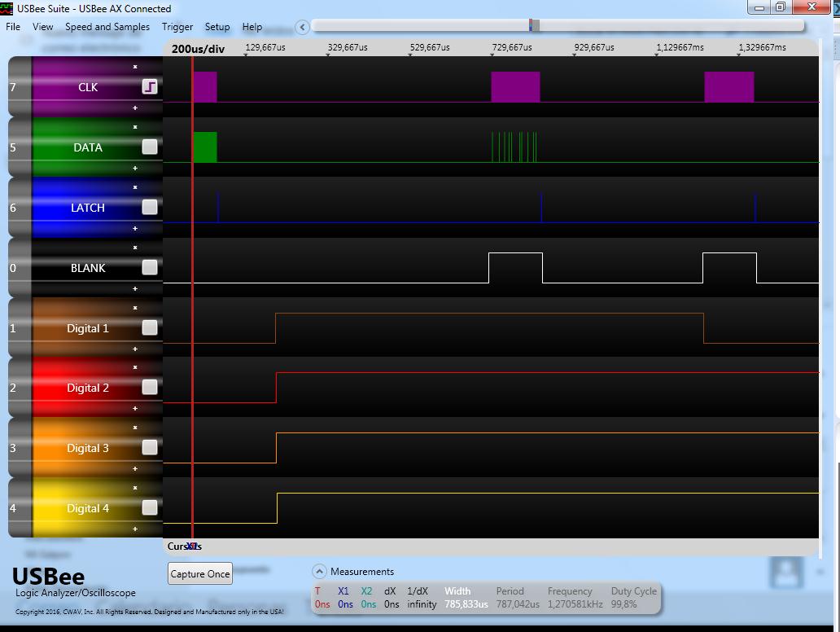The height and width of the screenshot is (632, 840).
Task: Remove the Digital 3 channel with its x icon
Action: point(135,428)
